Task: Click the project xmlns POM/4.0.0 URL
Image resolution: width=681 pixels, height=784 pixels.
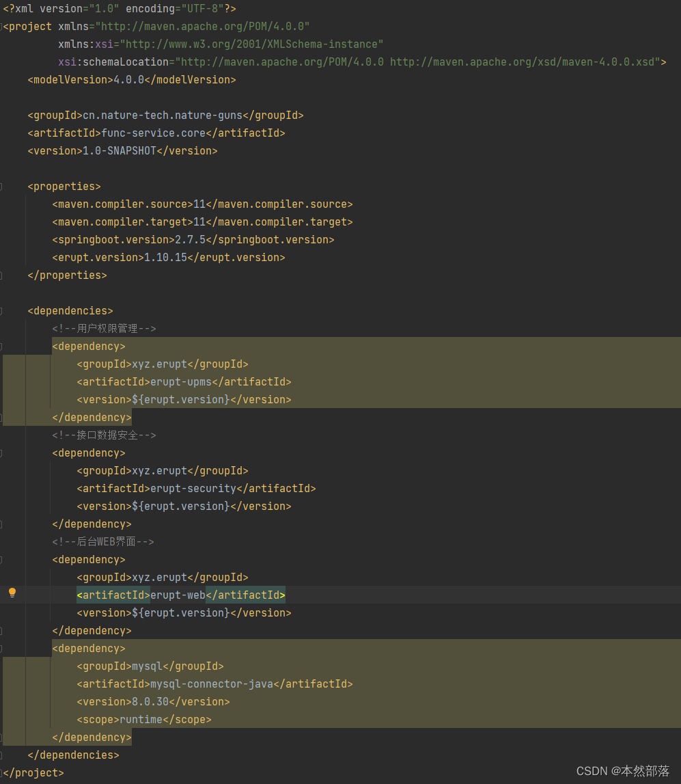Action: [x=202, y=27]
